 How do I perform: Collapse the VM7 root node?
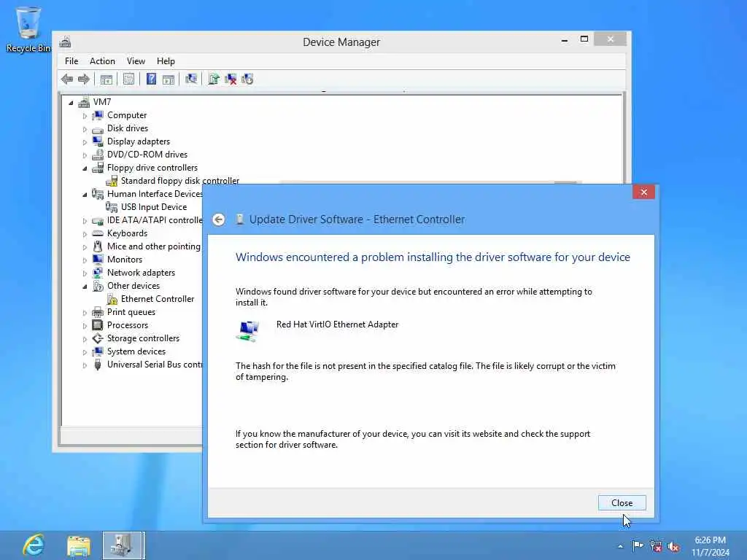click(71, 102)
